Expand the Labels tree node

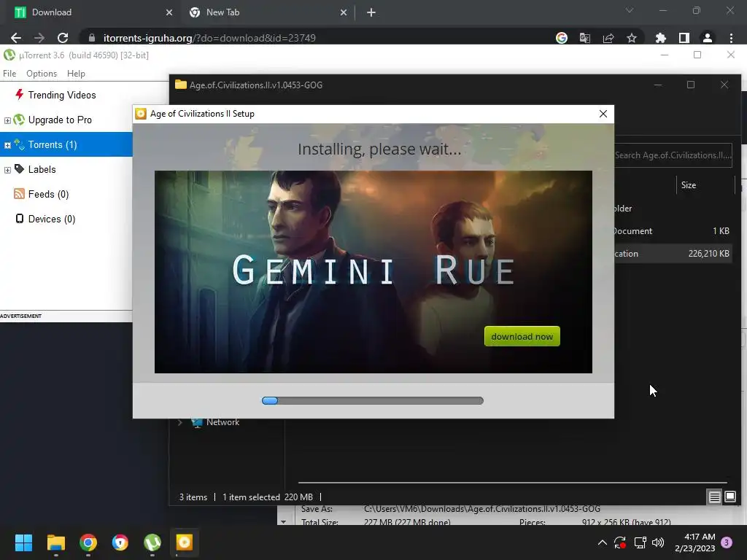point(7,170)
